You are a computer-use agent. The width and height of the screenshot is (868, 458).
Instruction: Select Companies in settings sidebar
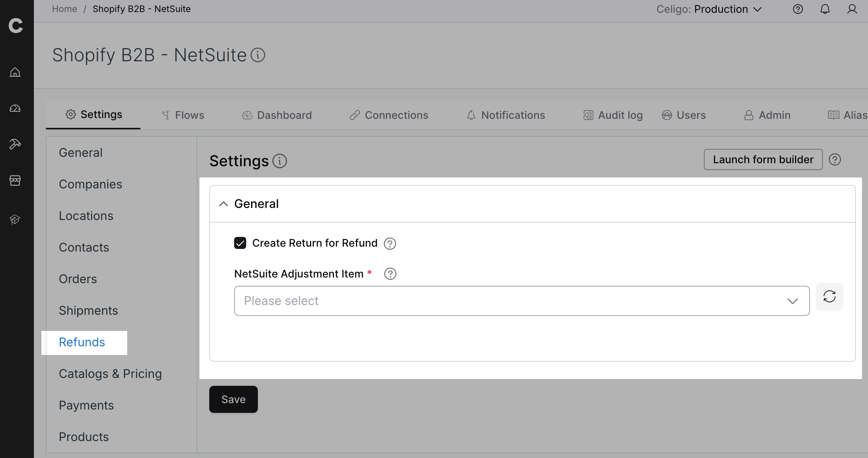pos(90,184)
